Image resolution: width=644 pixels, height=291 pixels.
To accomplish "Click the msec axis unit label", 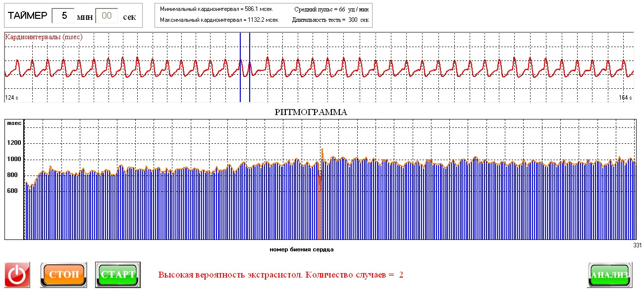I will tap(14, 123).
